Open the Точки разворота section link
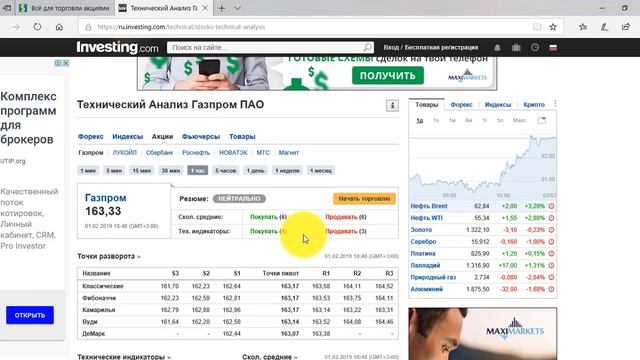Screen dimensions: 640x360 point(109,256)
